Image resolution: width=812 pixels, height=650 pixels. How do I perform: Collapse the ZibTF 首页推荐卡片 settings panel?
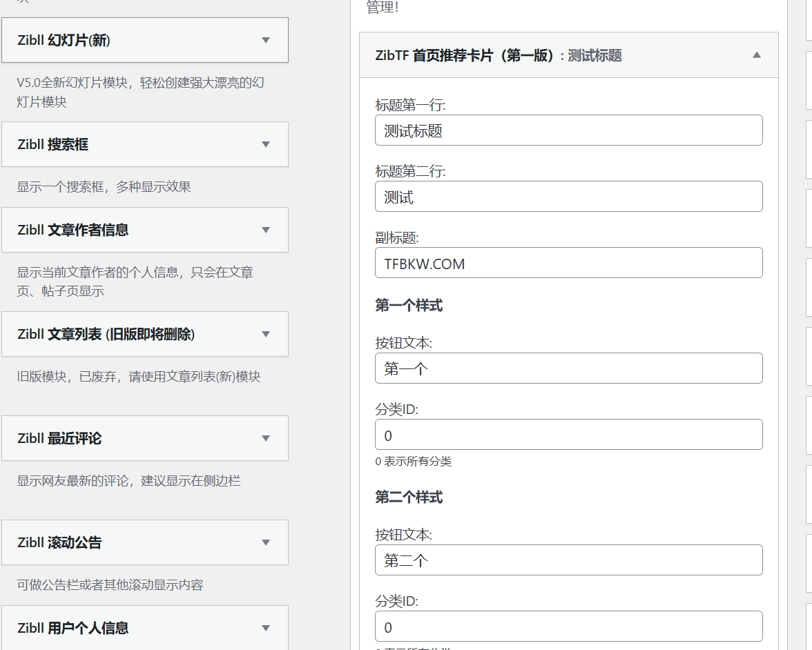[x=757, y=55]
